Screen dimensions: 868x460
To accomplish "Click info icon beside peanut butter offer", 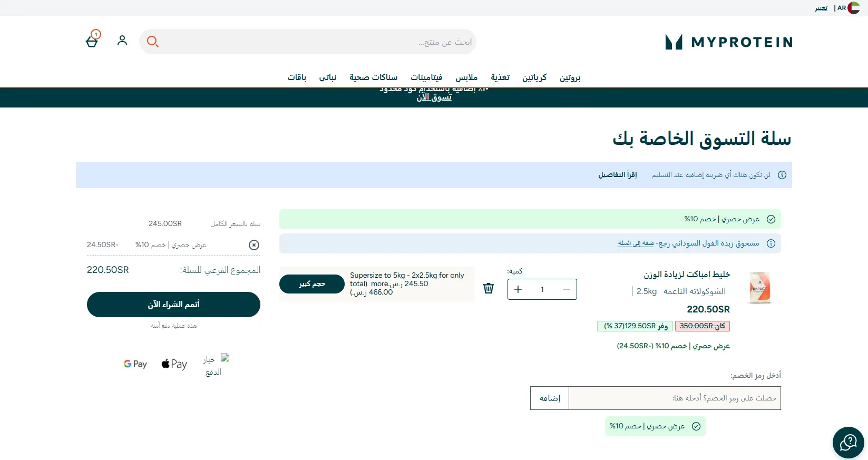I will pyautogui.click(x=771, y=243).
